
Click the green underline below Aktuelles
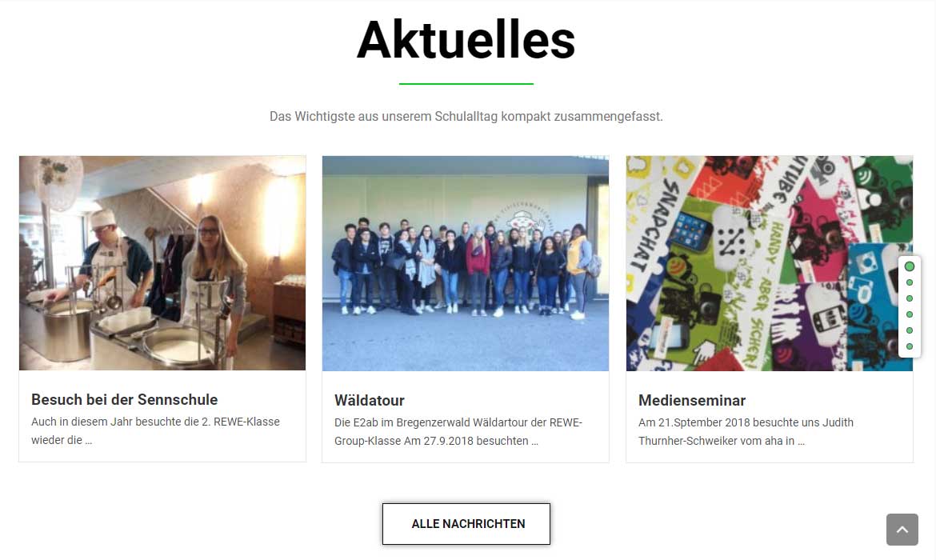466,83
